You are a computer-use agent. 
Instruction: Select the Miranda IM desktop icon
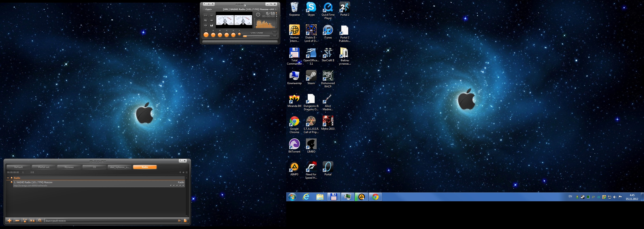tap(294, 100)
